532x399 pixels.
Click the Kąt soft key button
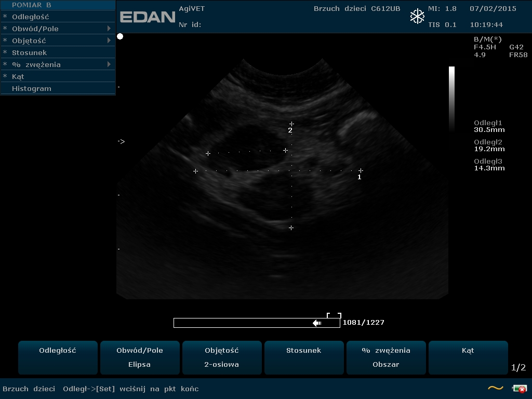[468, 357]
